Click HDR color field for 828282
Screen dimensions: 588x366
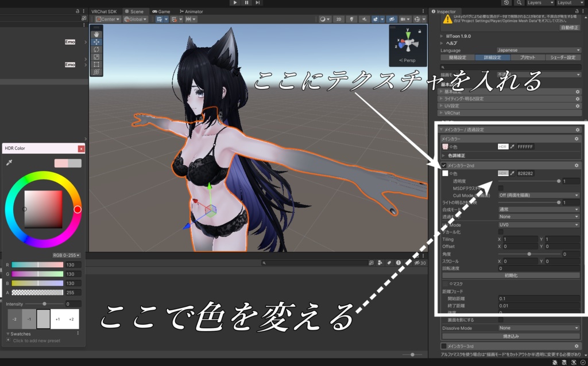coord(503,173)
